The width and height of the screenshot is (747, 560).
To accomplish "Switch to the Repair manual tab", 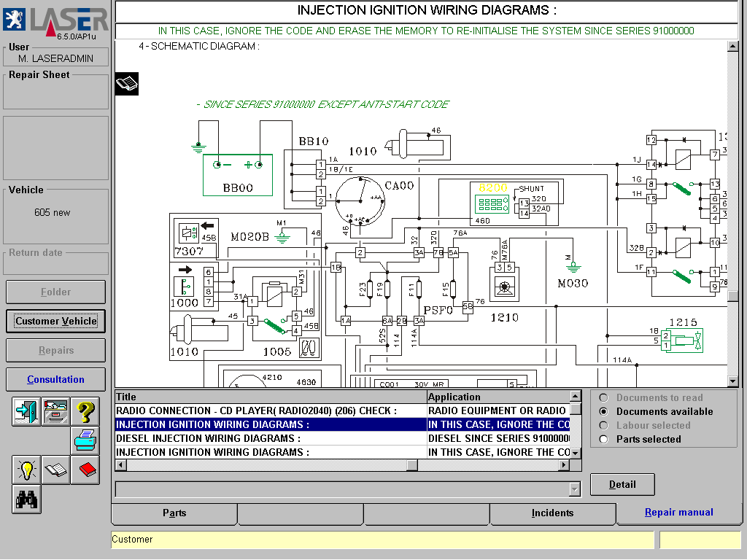I will coord(679,513).
